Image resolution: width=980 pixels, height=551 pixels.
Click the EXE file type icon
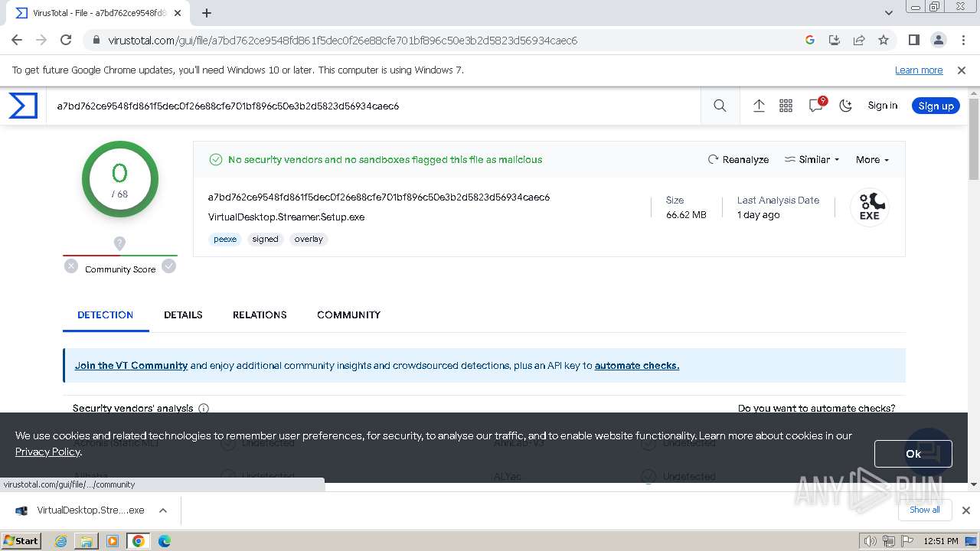870,207
